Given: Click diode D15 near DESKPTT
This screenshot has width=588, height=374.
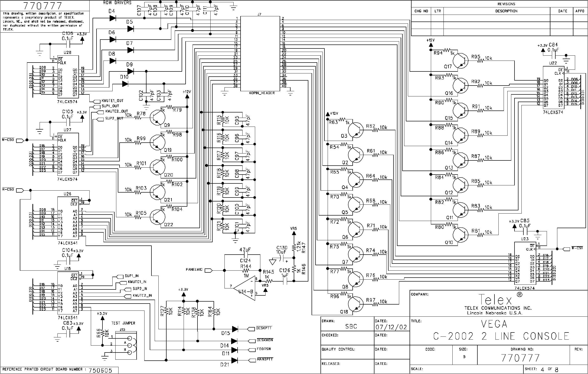Looking at the screenshot, I should pos(234,329).
